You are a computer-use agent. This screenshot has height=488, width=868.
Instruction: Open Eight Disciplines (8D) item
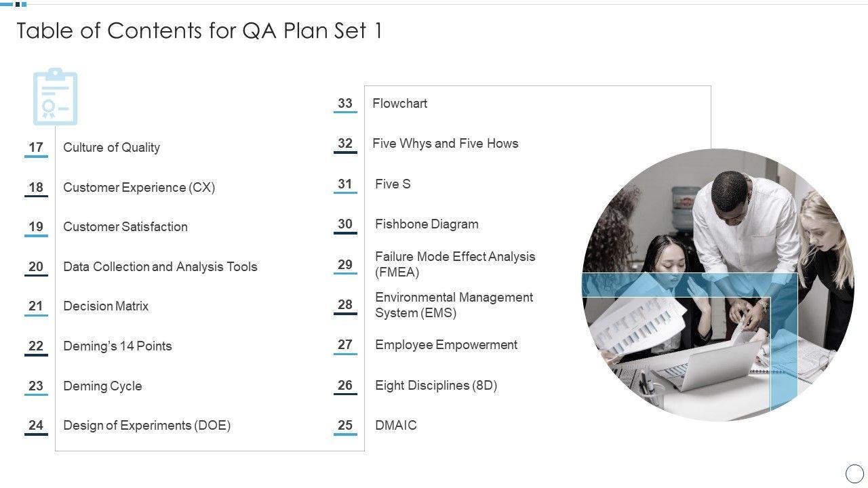click(436, 386)
